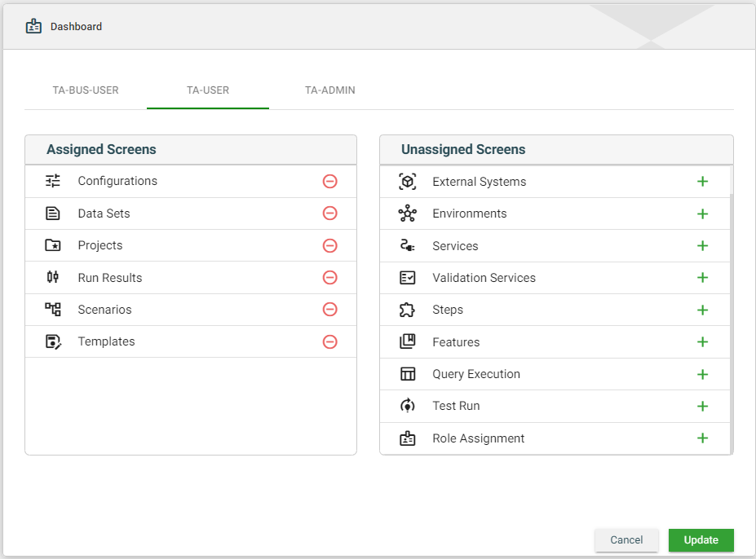Add Role Assignment to assigned screens

click(702, 438)
